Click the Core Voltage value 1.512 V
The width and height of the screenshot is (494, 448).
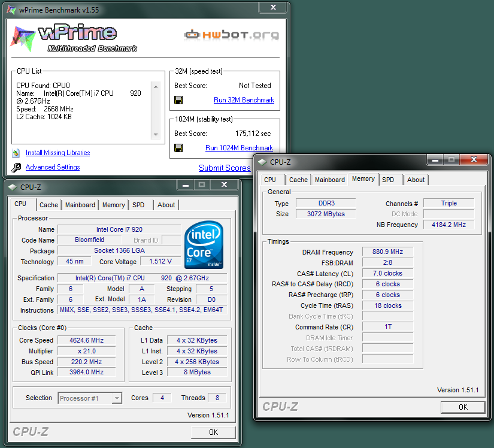[x=160, y=262]
